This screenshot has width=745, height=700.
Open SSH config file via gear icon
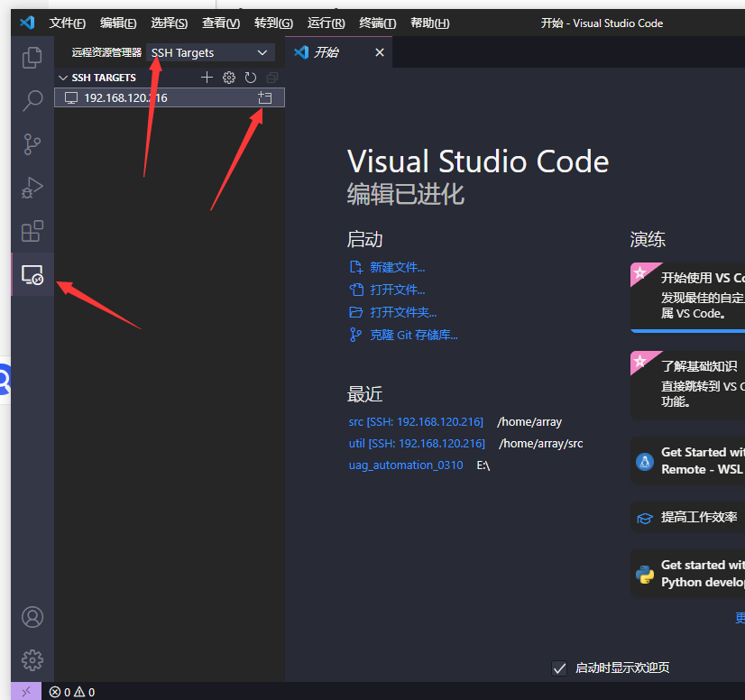pos(229,78)
